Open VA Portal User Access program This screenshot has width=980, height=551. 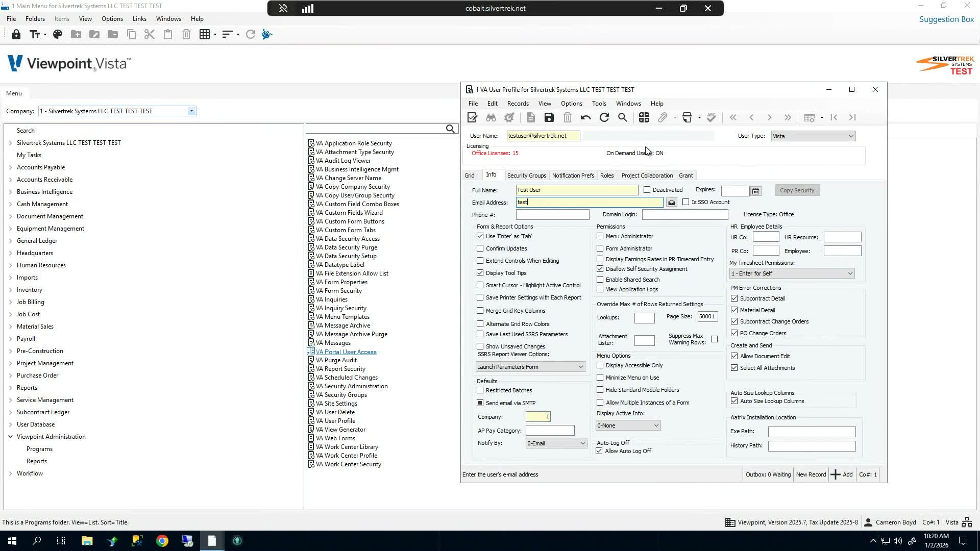(346, 352)
